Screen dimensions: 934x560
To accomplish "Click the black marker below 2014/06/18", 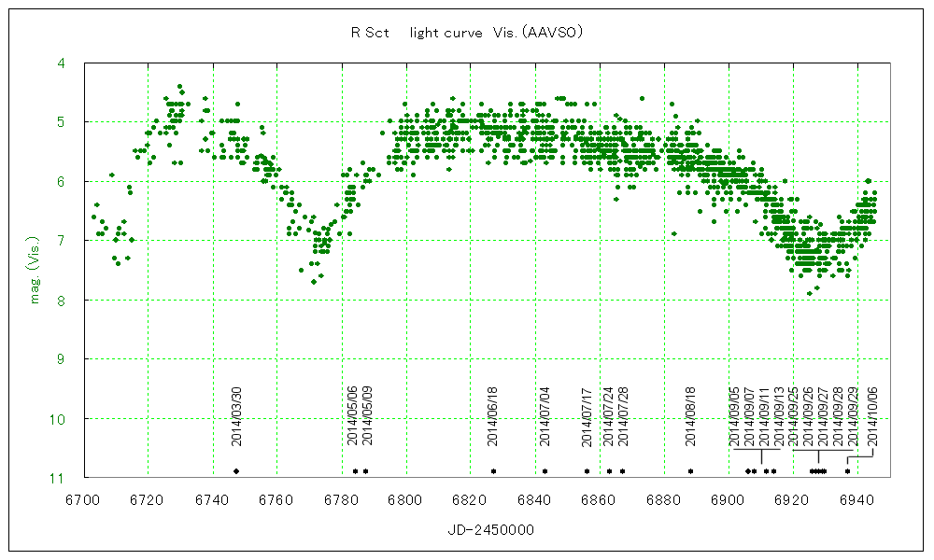I will coord(493,471).
